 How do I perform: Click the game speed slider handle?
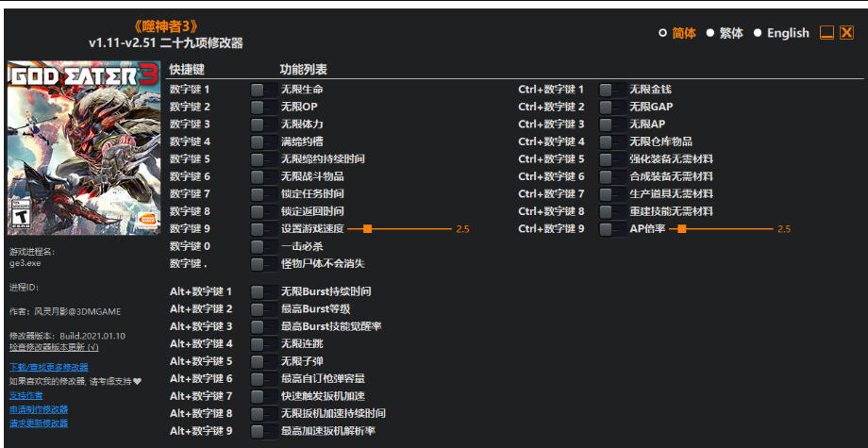[367, 229]
